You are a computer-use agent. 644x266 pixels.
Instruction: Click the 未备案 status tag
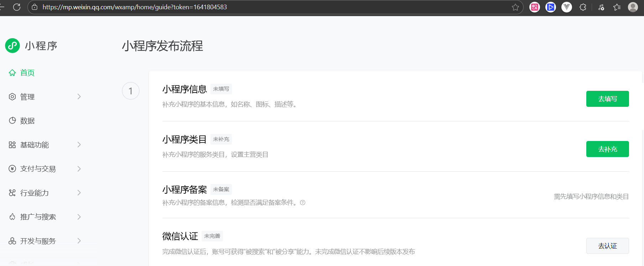click(x=221, y=189)
